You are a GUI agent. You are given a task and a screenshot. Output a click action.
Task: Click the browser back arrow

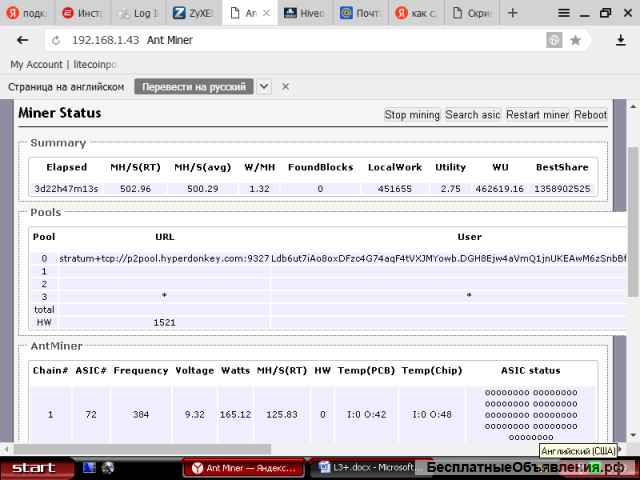click(x=22, y=40)
